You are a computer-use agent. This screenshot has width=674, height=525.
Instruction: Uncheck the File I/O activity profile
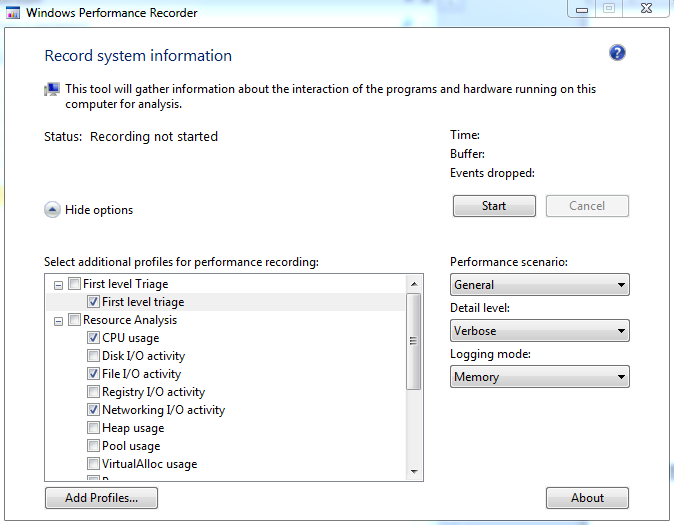[93, 374]
